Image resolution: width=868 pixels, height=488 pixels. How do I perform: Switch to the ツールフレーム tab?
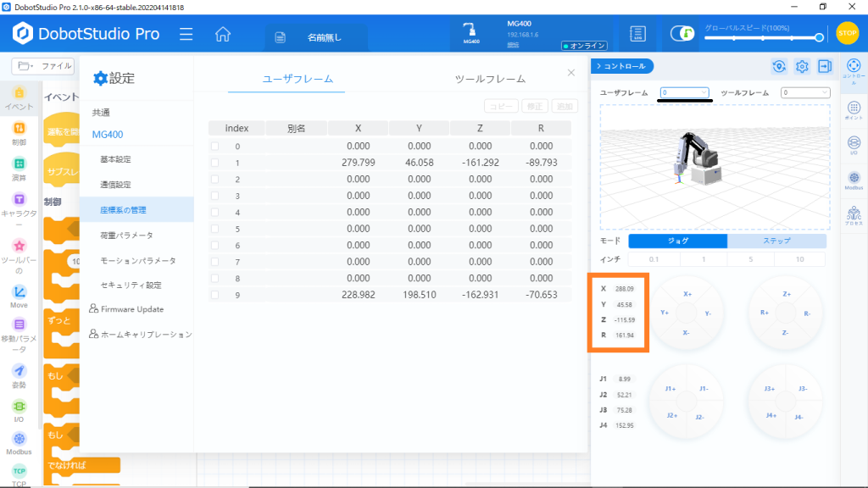pyautogui.click(x=490, y=79)
